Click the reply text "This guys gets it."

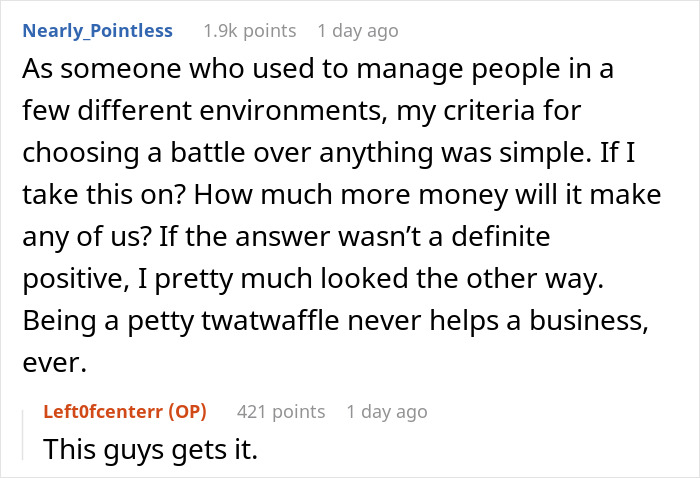pos(151,449)
